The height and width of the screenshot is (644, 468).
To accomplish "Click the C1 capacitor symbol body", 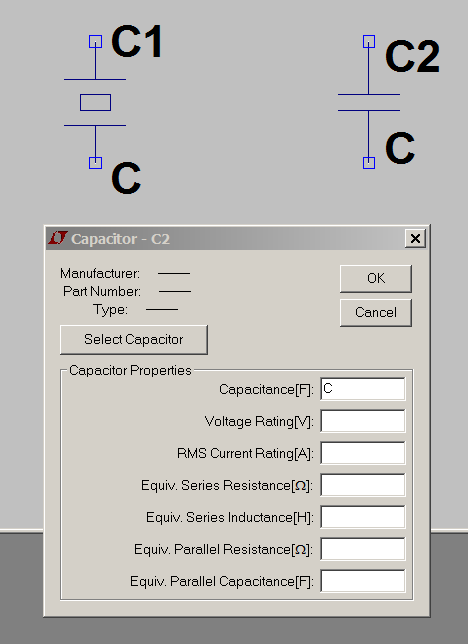I will (x=95, y=102).
